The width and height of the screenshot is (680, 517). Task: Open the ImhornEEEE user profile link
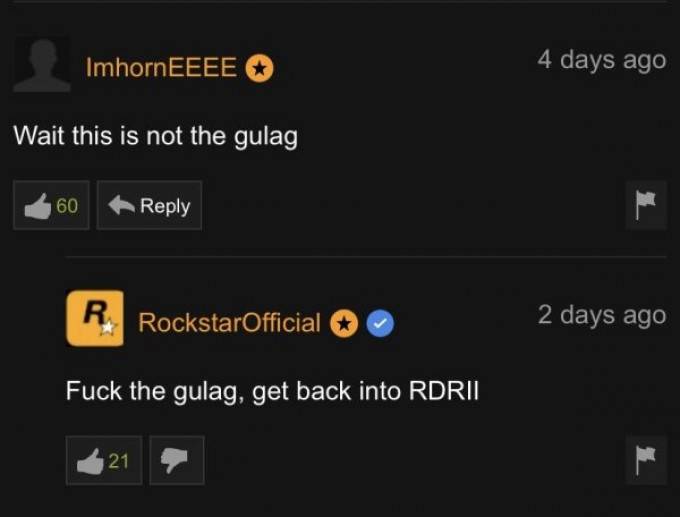(x=161, y=68)
